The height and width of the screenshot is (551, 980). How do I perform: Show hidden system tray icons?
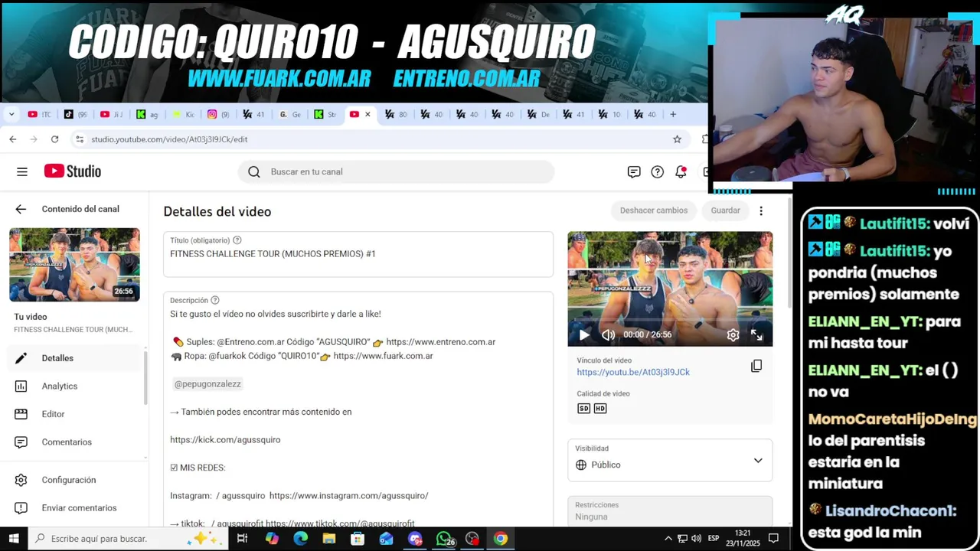pos(668,539)
